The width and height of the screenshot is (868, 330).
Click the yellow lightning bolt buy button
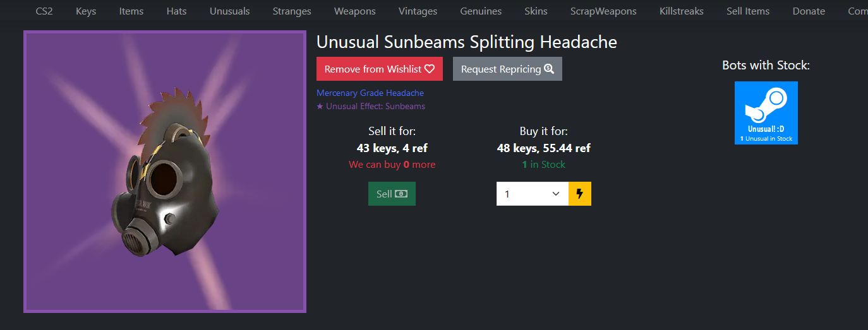pyautogui.click(x=580, y=194)
